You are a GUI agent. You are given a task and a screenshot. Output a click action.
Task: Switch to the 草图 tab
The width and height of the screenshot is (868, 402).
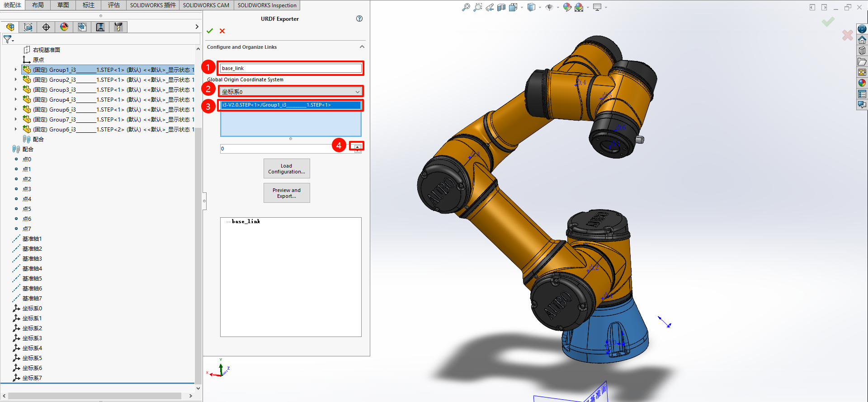[x=63, y=5]
